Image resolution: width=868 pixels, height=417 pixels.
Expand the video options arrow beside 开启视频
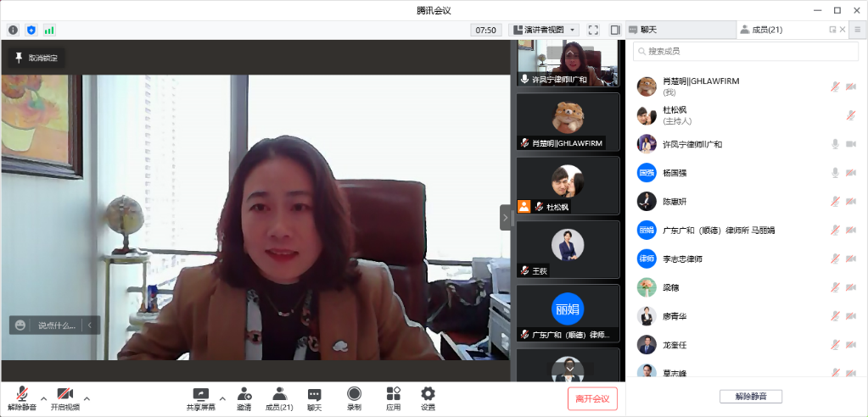pos(87,398)
